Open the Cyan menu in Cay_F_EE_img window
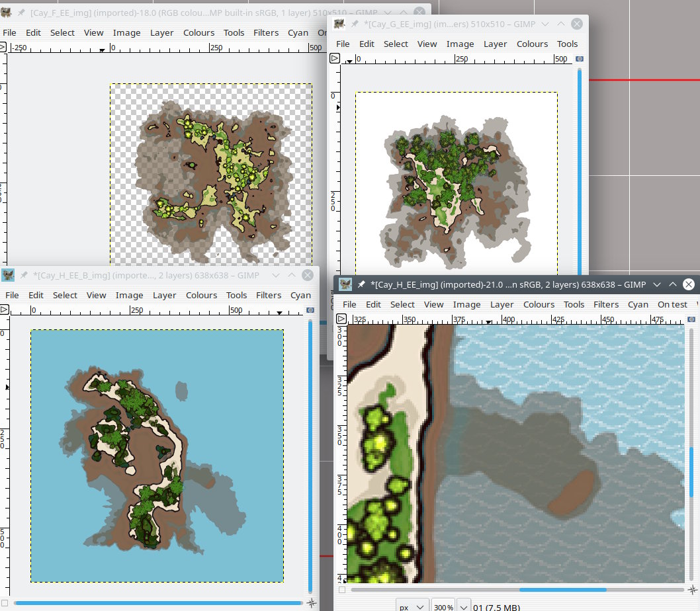 click(x=298, y=32)
